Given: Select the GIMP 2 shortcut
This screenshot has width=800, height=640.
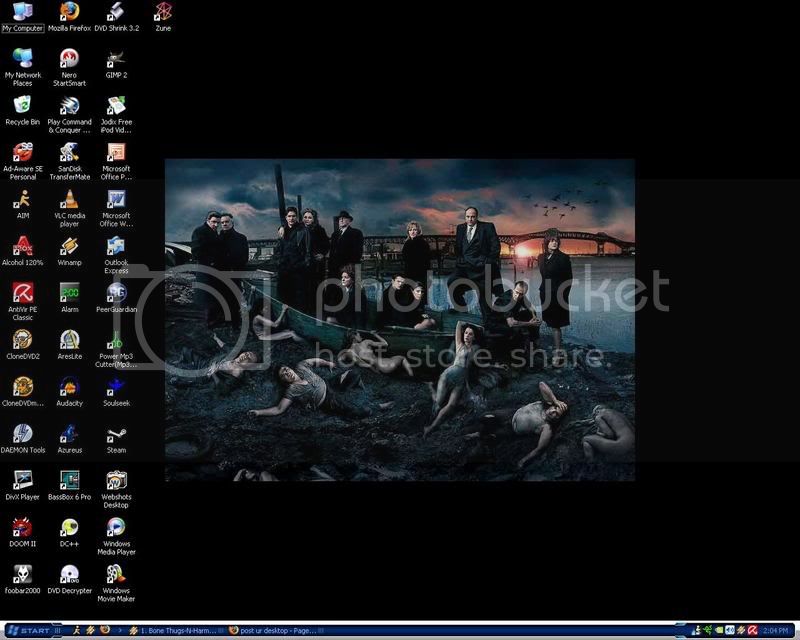Looking at the screenshot, I should click(x=116, y=64).
